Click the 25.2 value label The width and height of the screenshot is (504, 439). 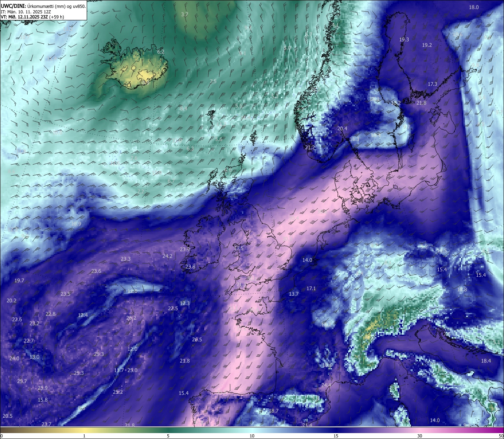click(x=118, y=392)
